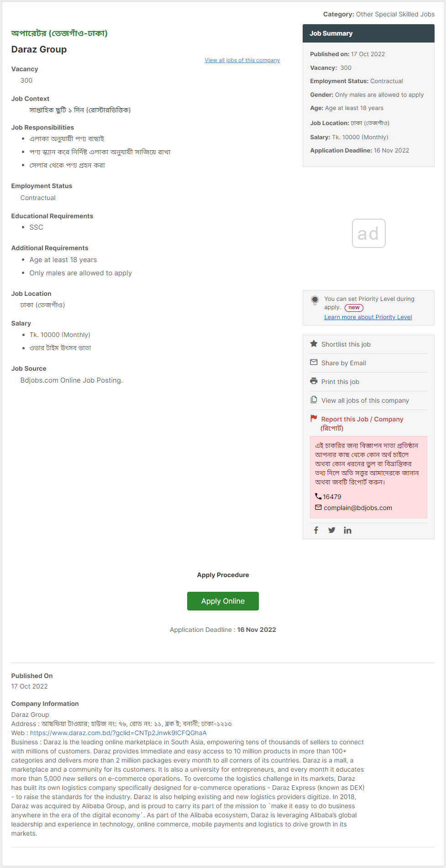Click the Additional Requirements heading
This screenshot has width=446, height=868.
(x=50, y=248)
